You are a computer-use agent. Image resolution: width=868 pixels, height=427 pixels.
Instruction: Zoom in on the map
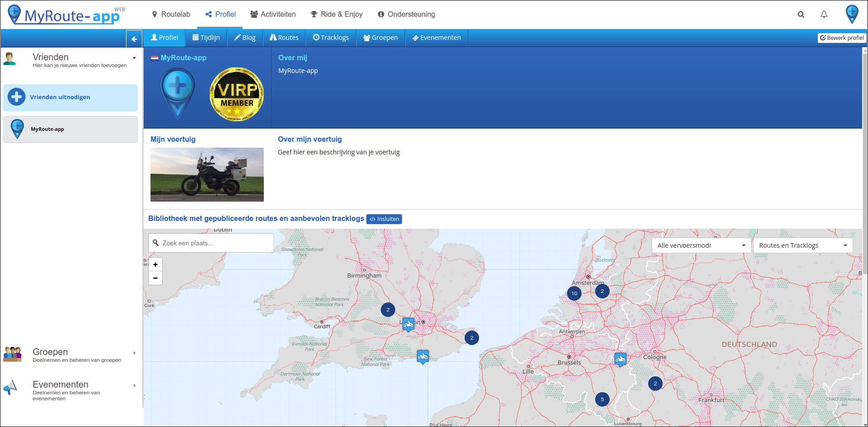tap(155, 264)
